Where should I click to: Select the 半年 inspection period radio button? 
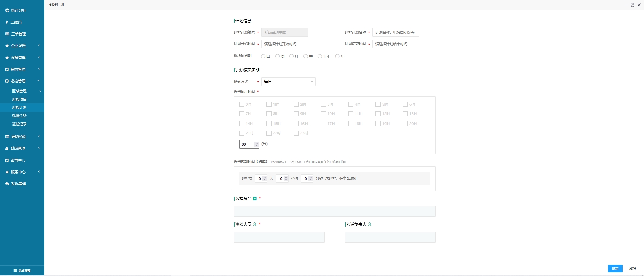(x=320, y=56)
